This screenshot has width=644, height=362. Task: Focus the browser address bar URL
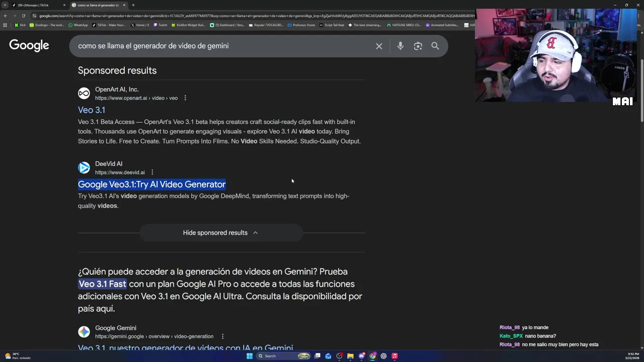point(252,16)
